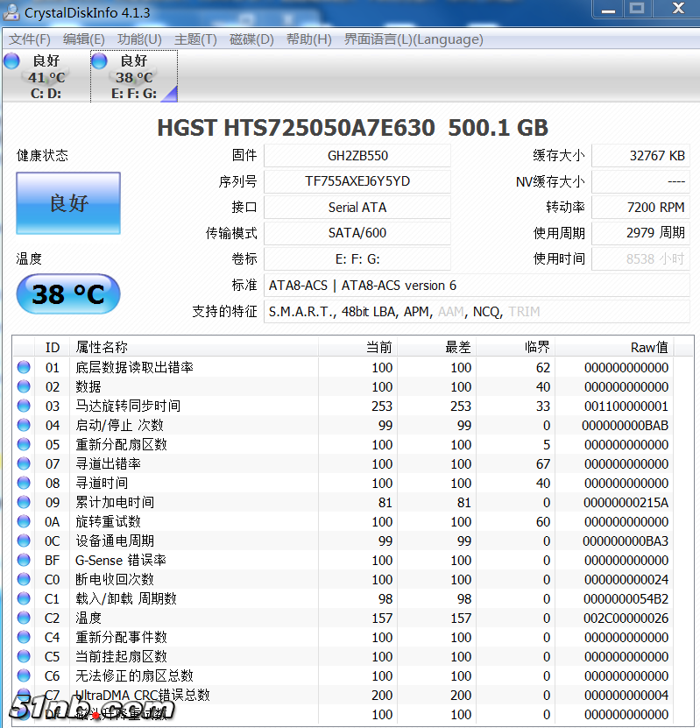The width and height of the screenshot is (700, 728).
Task: Open the 文件(F) menu
Action: tap(30, 39)
